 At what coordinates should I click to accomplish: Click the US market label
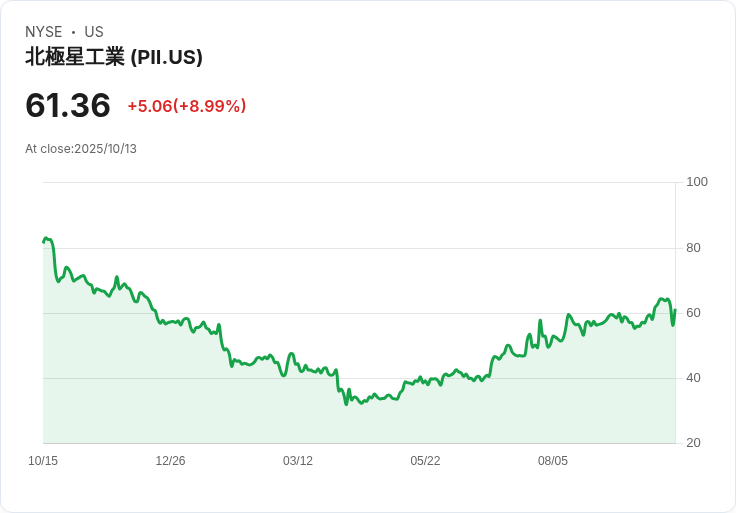(x=94, y=32)
